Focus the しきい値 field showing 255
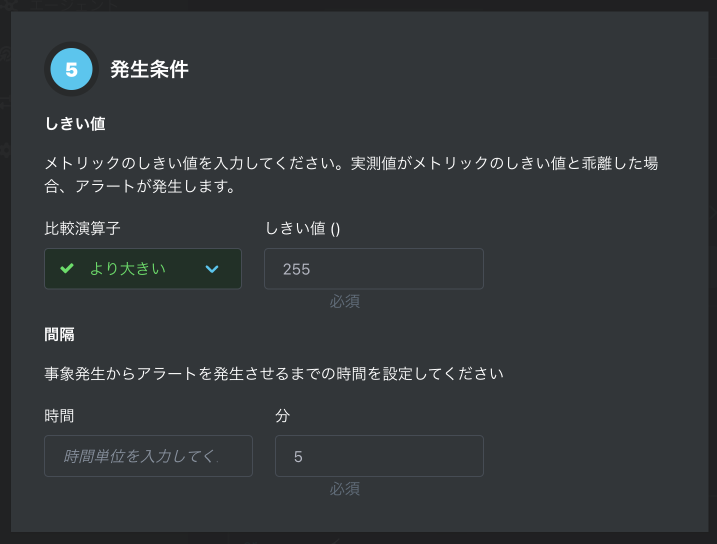 [373, 269]
